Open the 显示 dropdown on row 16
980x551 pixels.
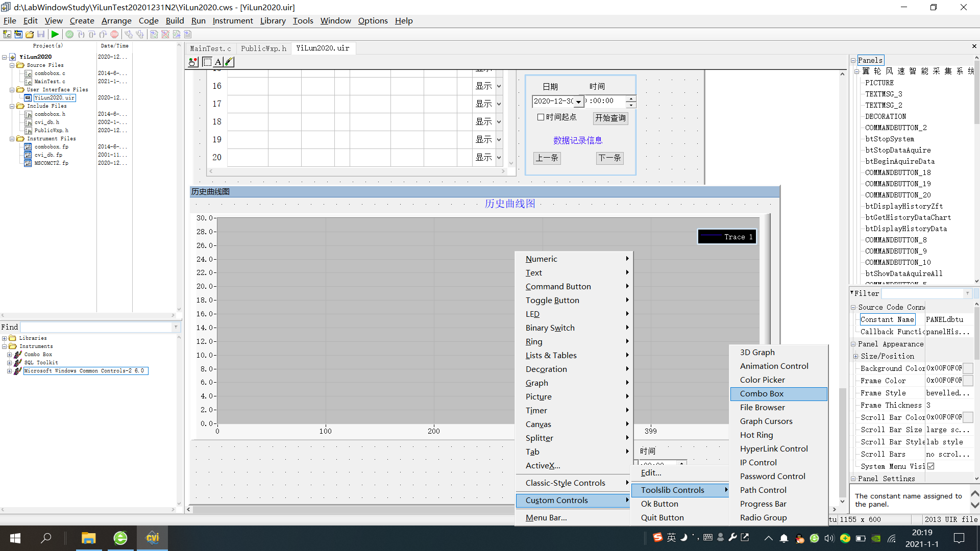click(499, 86)
